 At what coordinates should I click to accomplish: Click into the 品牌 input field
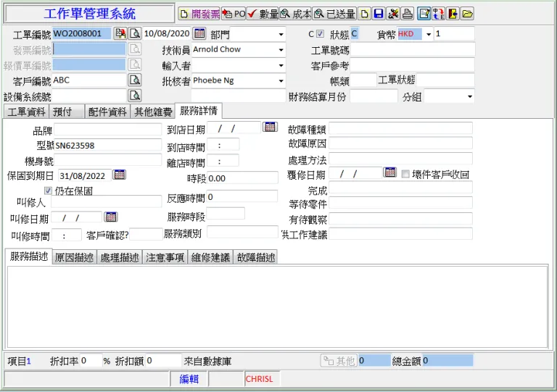[108, 129]
